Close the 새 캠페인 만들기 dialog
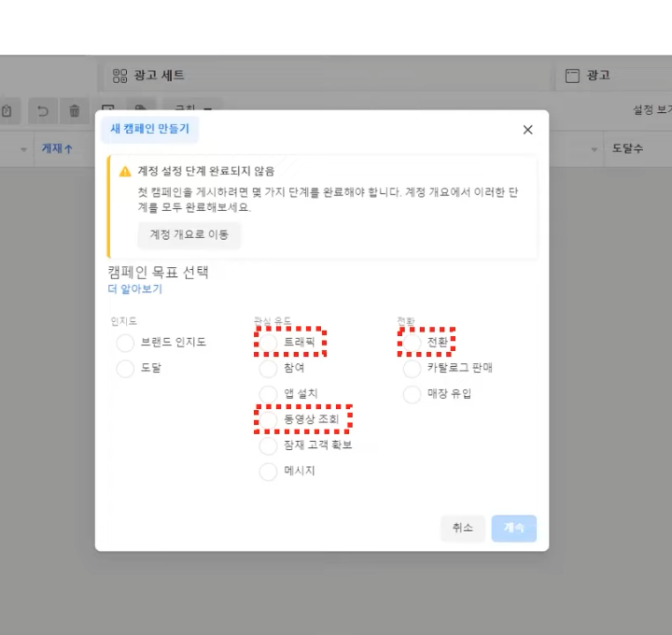Image resolution: width=672 pixels, height=635 pixels. (x=527, y=130)
